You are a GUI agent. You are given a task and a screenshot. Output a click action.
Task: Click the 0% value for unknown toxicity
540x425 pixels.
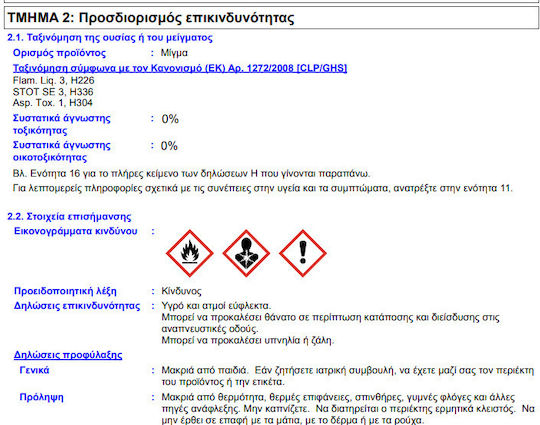pyautogui.click(x=170, y=119)
